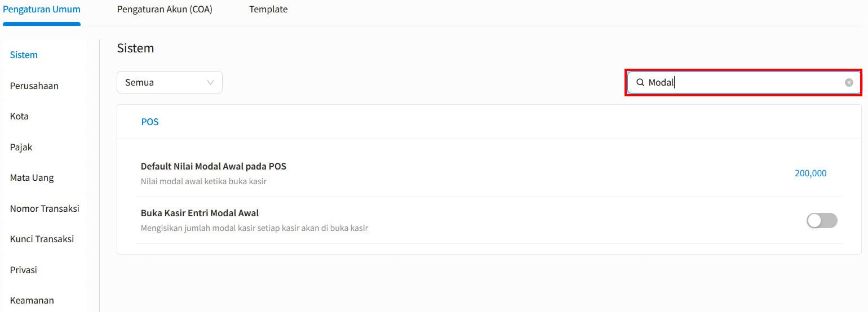Click the 200,000 default modal value
This screenshot has height=312, width=868.
pyautogui.click(x=810, y=173)
